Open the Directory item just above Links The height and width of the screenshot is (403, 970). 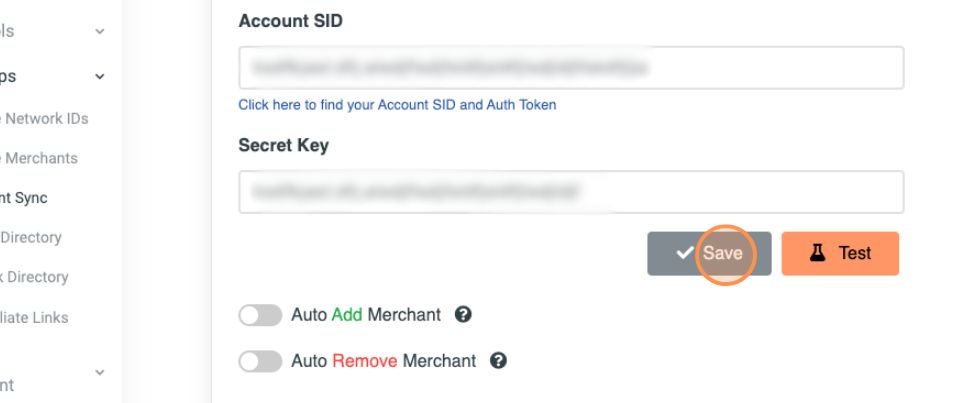coord(34,277)
